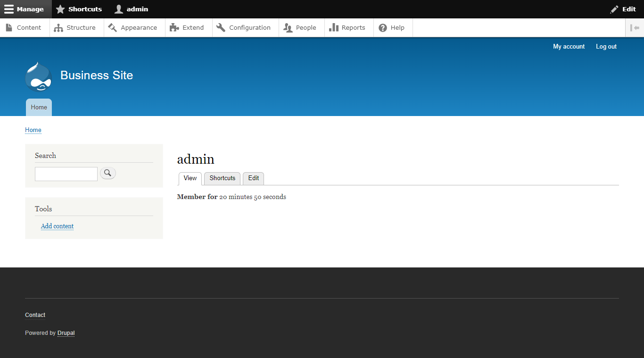Open the Shortcuts toolbar menu
This screenshot has width=644, height=358.
click(79, 9)
